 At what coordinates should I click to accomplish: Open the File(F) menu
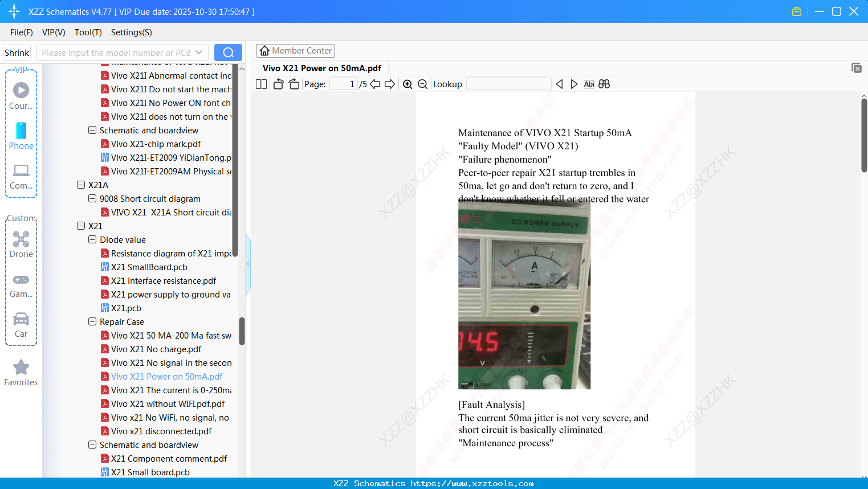[22, 32]
